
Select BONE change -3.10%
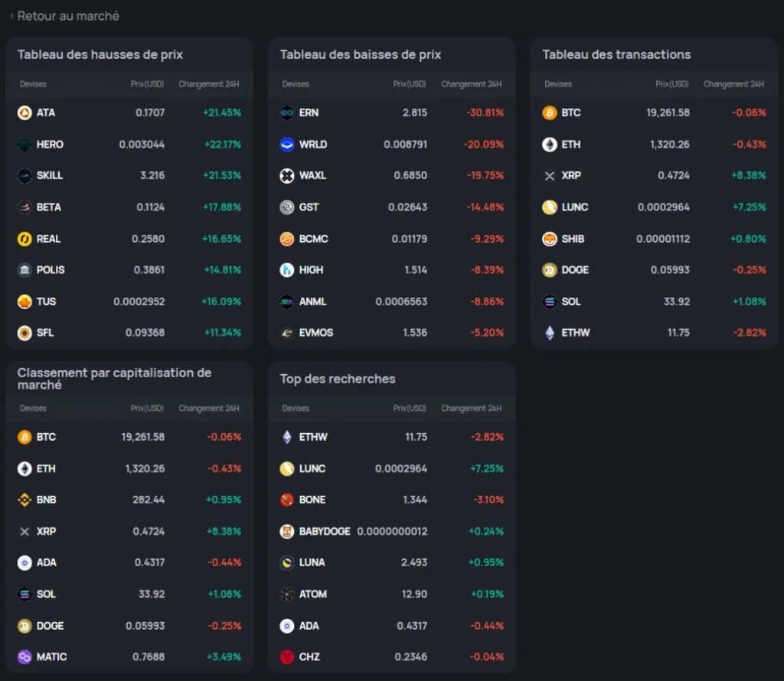click(488, 500)
